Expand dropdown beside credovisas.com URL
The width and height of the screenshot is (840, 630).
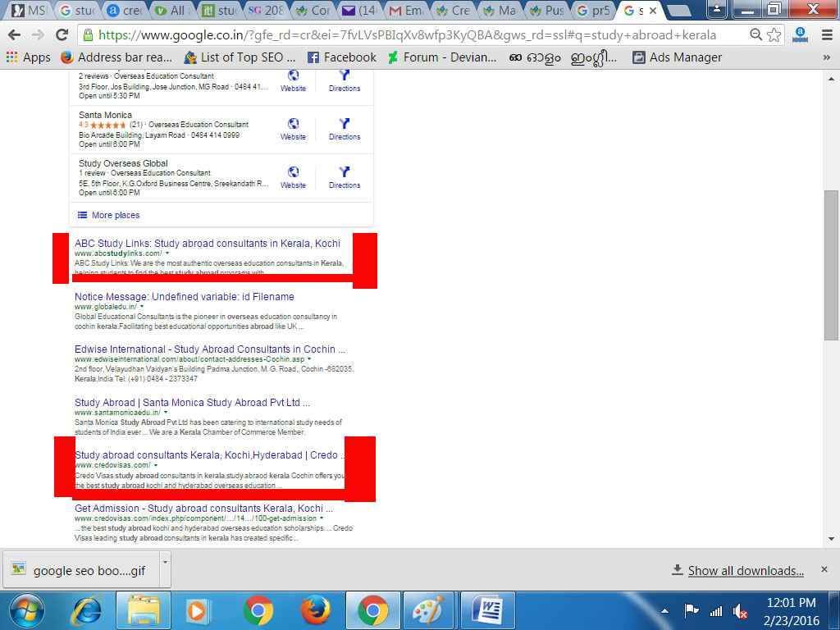pos(156,466)
